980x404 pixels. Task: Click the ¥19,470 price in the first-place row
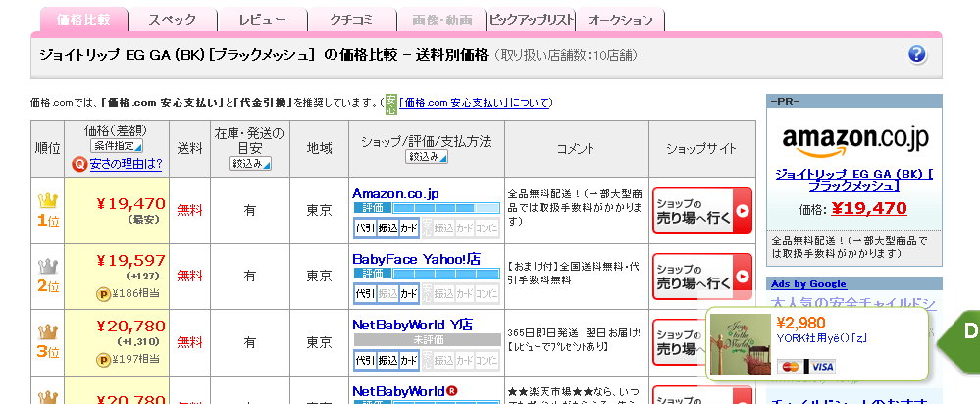click(130, 204)
